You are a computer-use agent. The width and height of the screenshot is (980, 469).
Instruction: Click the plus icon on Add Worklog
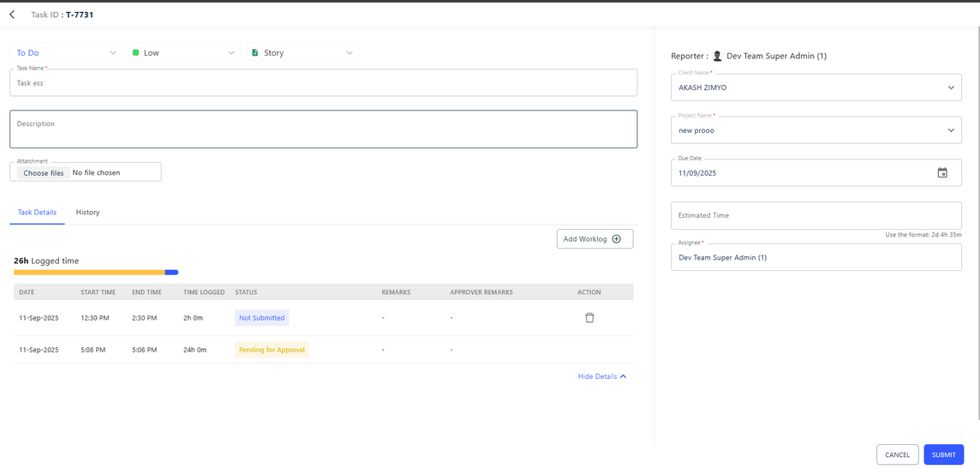617,239
